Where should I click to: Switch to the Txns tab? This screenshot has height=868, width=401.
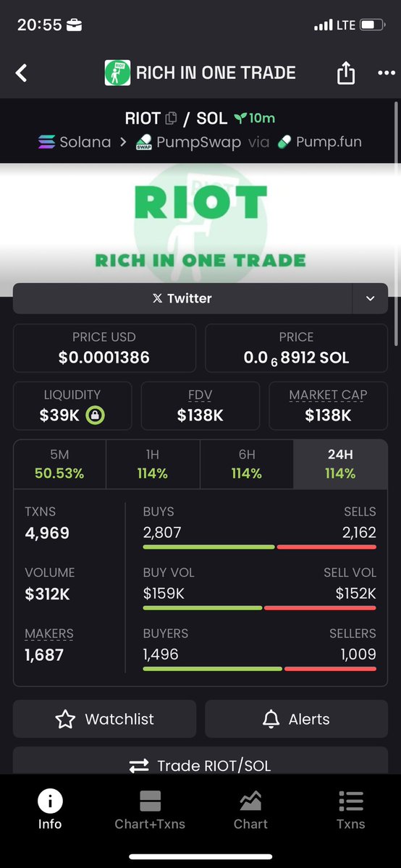click(x=350, y=810)
